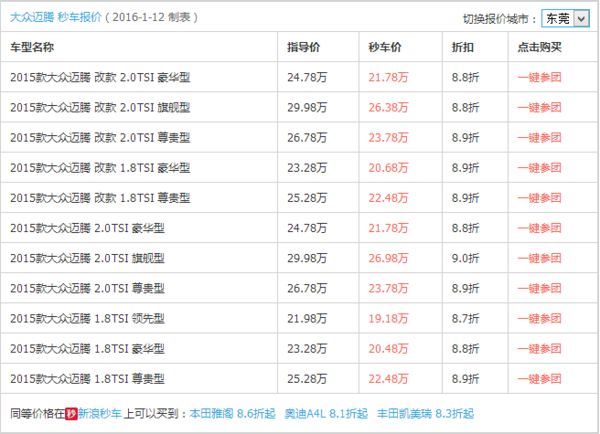
Task: Click 一键参团 for 改款 2.0TSI 尊贵型
Action: click(x=539, y=138)
